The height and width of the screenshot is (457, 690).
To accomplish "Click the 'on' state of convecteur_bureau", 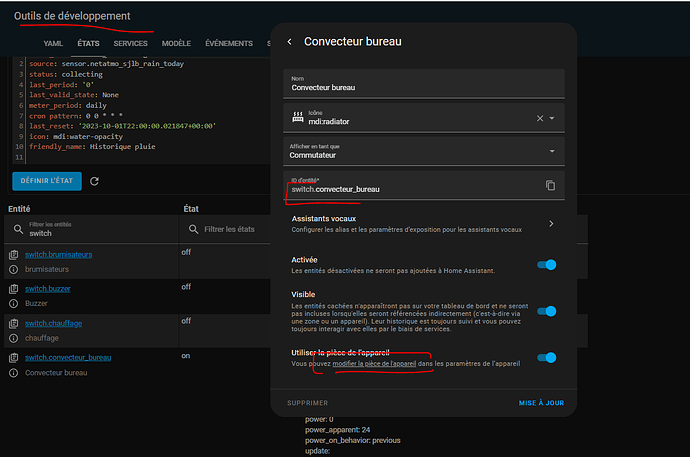I will (186, 356).
